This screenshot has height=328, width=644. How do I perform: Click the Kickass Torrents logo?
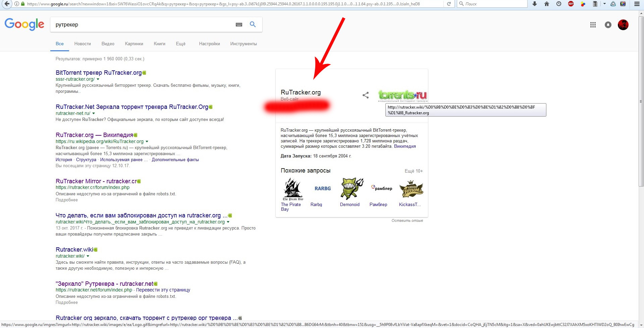tap(411, 189)
